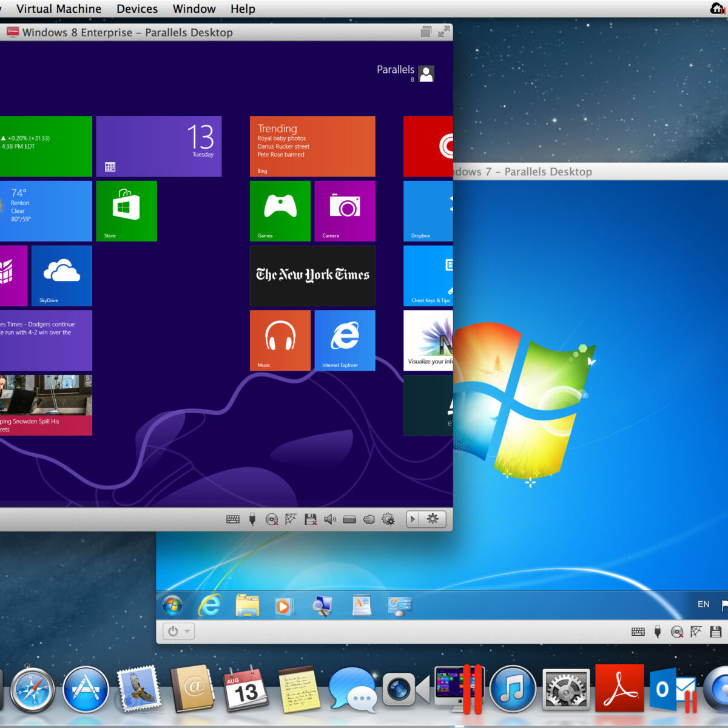Click the CD/DVD drive icon in Windows 8 window
This screenshot has width=728, height=728.
[x=272, y=519]
